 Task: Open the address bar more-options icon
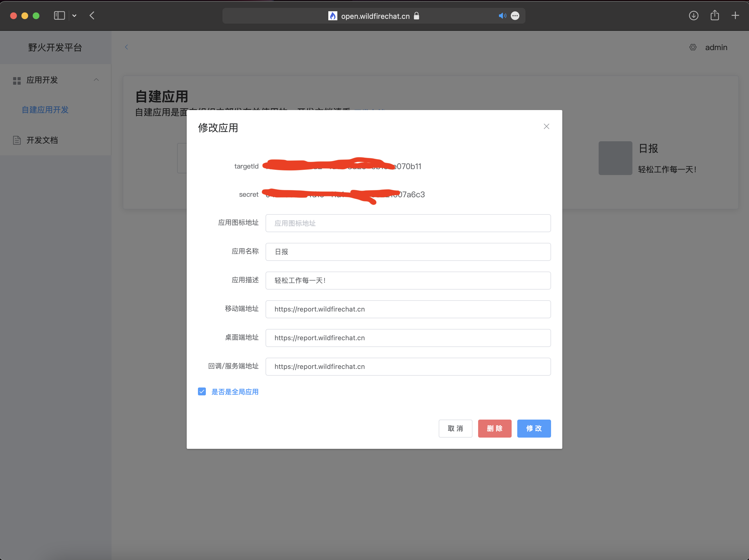point(515,15)
